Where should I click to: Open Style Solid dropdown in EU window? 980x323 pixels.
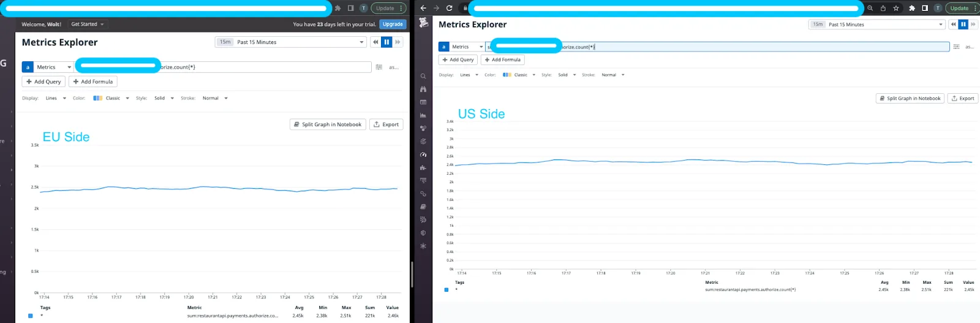pos(164,98)
